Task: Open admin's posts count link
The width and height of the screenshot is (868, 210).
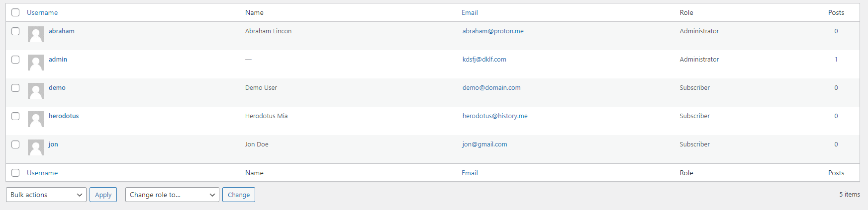Action: (x=836, y=60)
